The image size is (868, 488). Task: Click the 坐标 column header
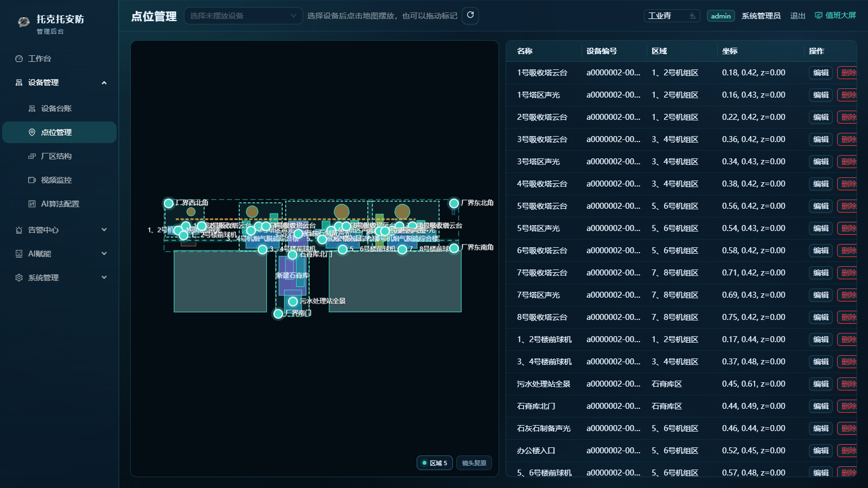[730, 51]
